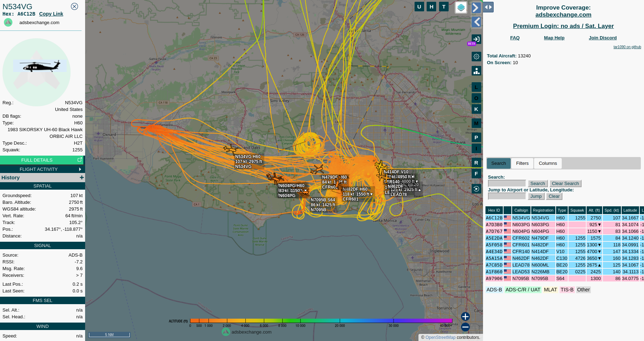This screenshot has height=341, width=644.
Task: Select the A7D3B0 N603PG table row
Action: click(565, 225)
